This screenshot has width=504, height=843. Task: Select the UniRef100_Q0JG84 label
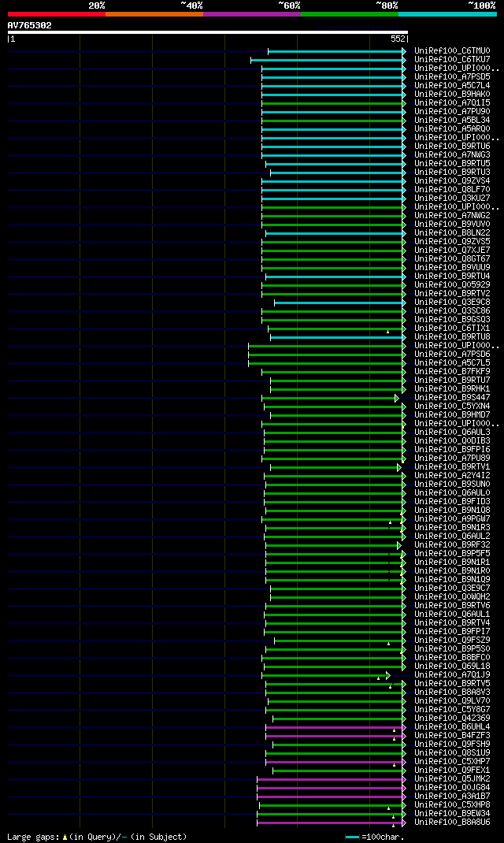(452, 787)
